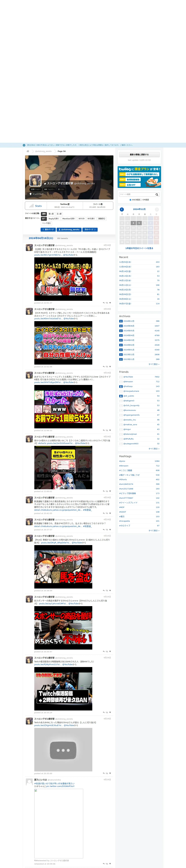Open 2024年04月 archive link
Image resolution: width=186 pixels, height=868 pixels.
pos(129,335)
